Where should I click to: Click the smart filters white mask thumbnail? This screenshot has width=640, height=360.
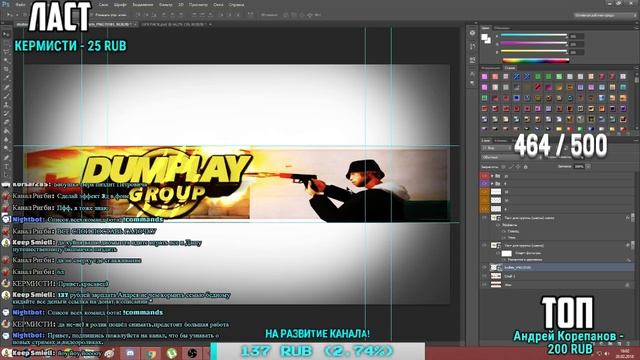tap(507, 253)
